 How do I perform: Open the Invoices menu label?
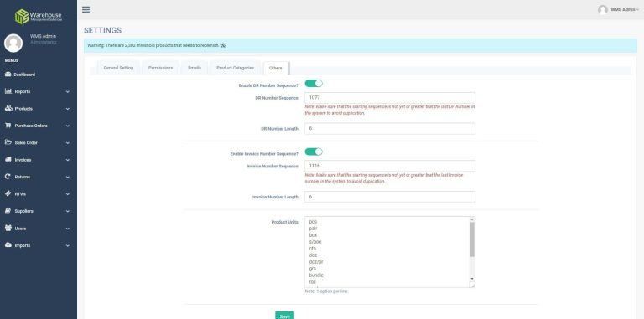pos(23,160)
